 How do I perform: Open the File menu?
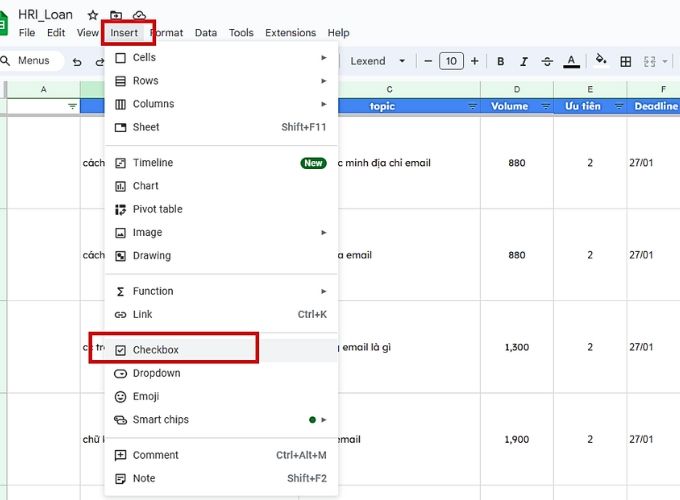27,33
